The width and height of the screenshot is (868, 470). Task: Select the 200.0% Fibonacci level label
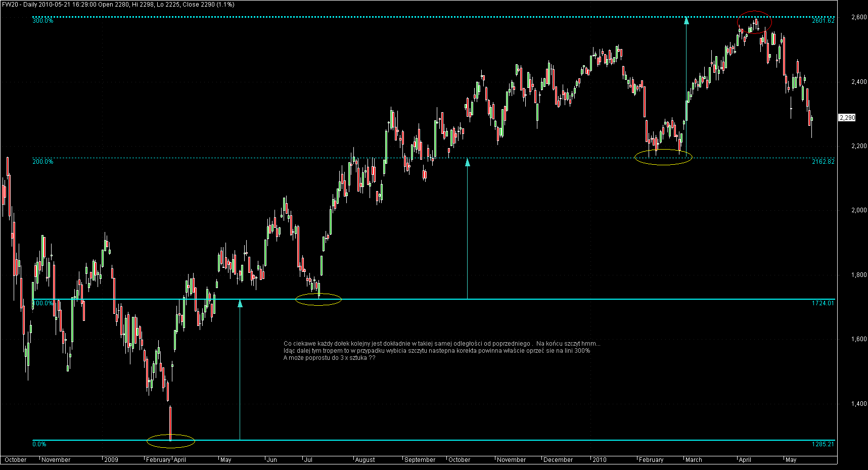43,162
